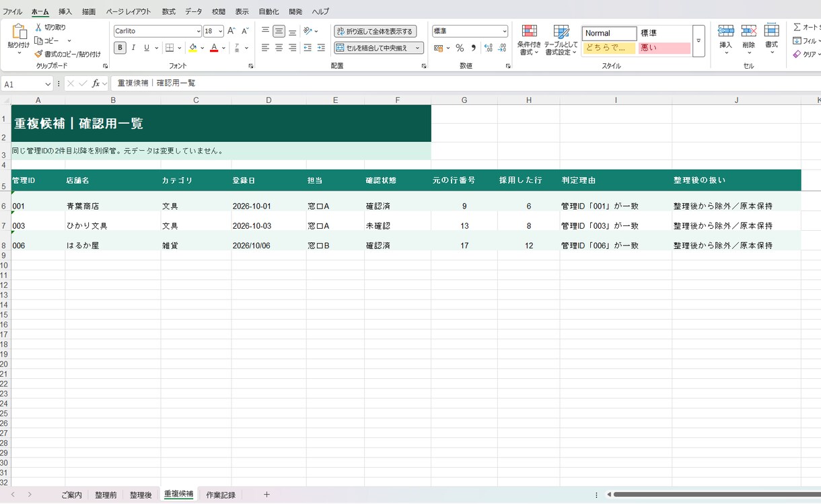Click the AutoSum sigma icon
The image size is (821, 504).
point(797,27)
